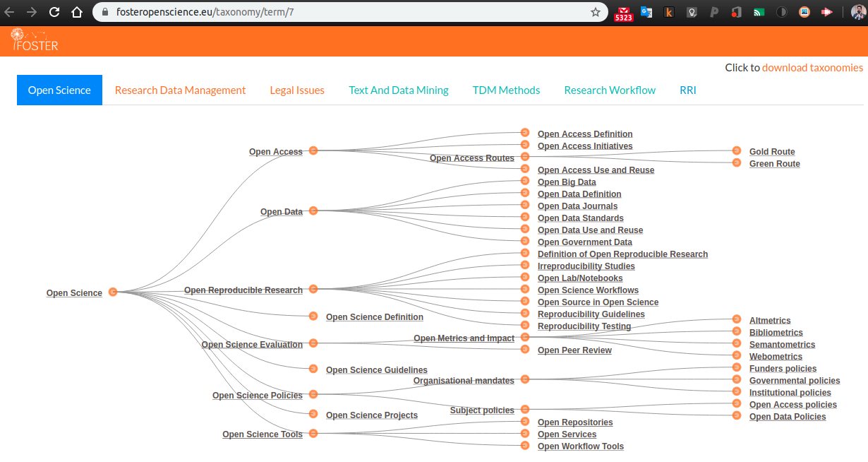Collapse the Open Data node circle
The height and width of the screenshot is (462, 868).
(x=313, y=211)
